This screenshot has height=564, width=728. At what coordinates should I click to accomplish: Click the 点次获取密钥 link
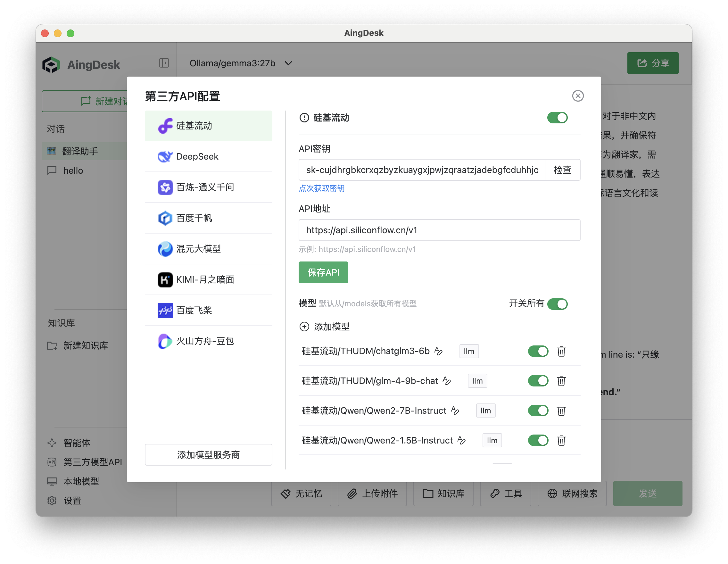(321, 188)
